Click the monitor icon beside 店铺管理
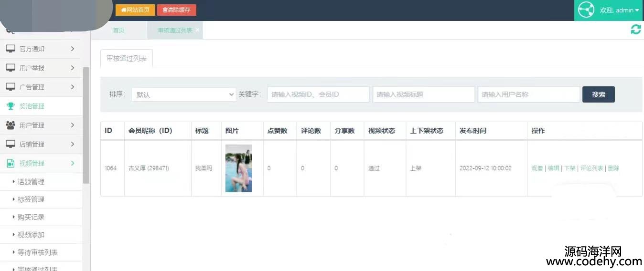This screenshot has width=644, height=271. [x=11, y=144]
